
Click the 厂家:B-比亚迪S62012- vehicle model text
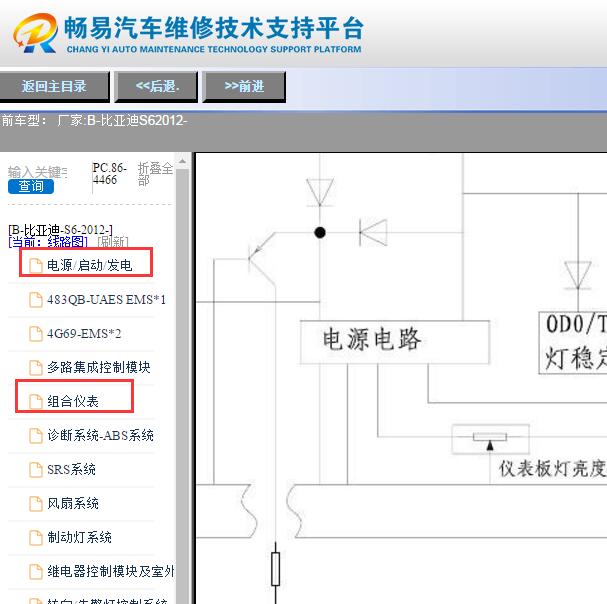coord(122,121)
